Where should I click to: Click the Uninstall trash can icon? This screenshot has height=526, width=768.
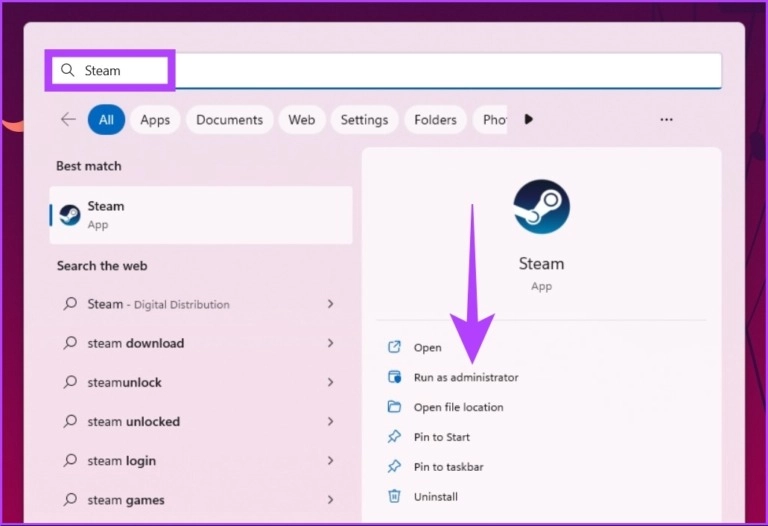pyautogui.click(x=394, y=496)
